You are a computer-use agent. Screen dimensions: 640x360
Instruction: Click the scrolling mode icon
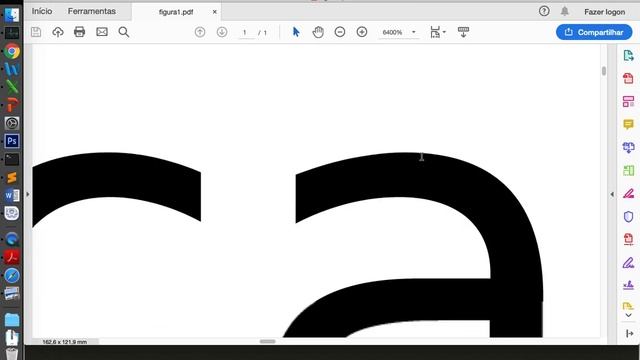coord(463,32)
